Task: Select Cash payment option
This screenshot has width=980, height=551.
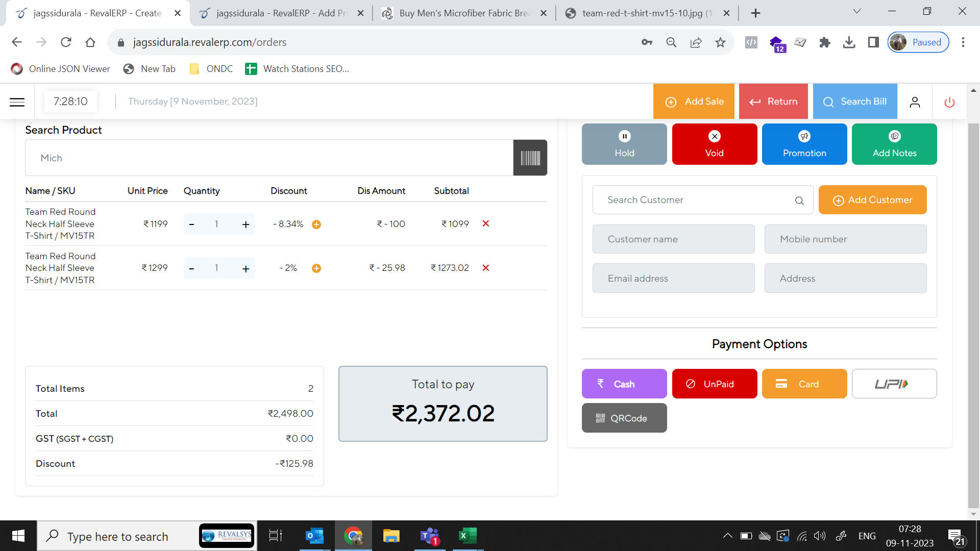Action: 624,384
